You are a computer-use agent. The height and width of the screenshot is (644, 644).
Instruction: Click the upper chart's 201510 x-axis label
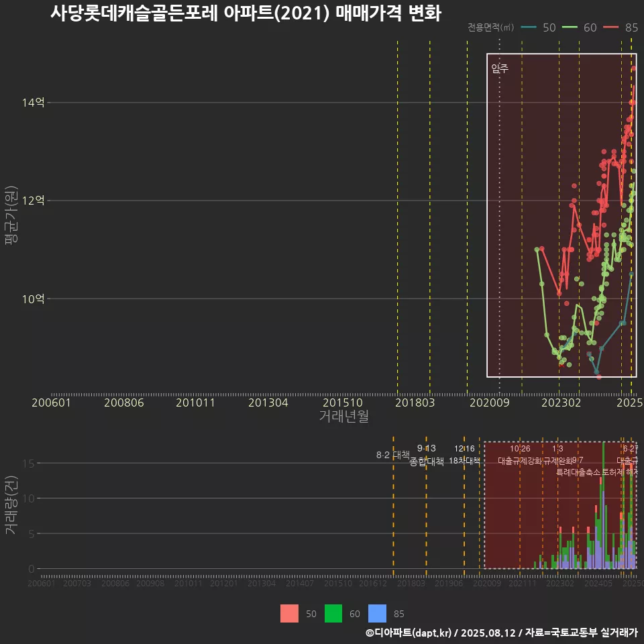pos(343,402)
